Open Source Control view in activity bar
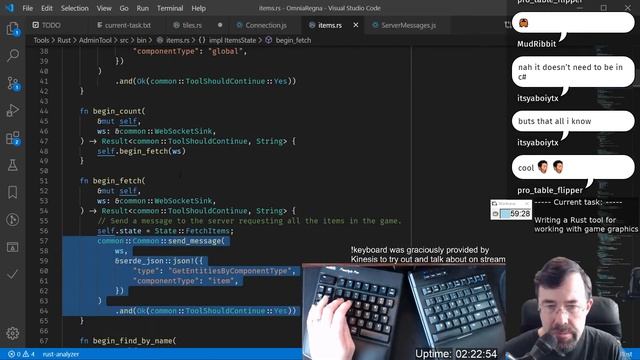Screen dimensions: 640x360 (13, 83)
